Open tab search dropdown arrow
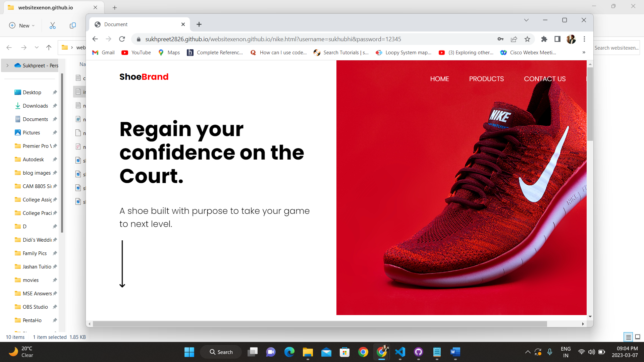644x362 pixels. coord(526,20)
